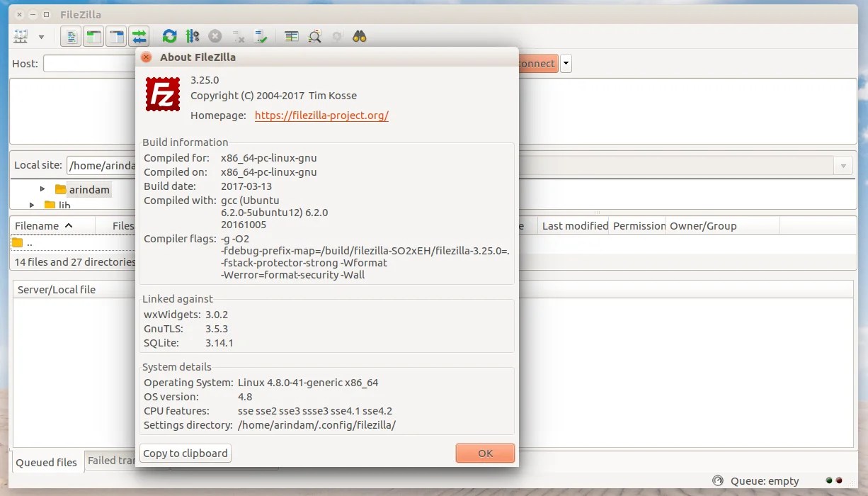Expand the Site Manager dropdown arrow
The image size is (868, 496).
(x=41, y=37)
